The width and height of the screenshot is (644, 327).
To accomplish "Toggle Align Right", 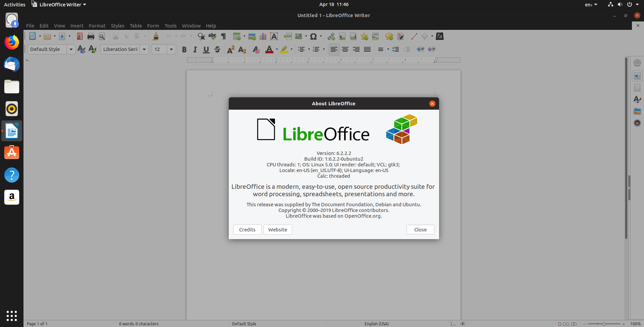I will (x=356, y=49).
